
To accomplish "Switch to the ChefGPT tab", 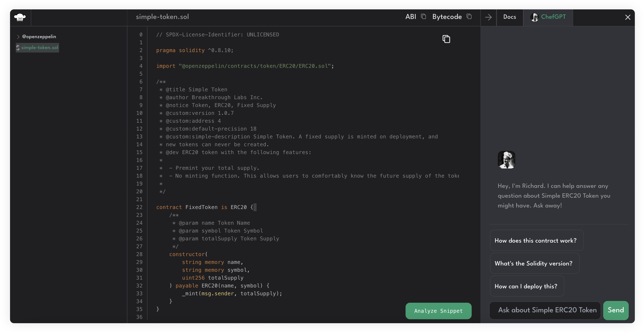I will pos(553,17).
